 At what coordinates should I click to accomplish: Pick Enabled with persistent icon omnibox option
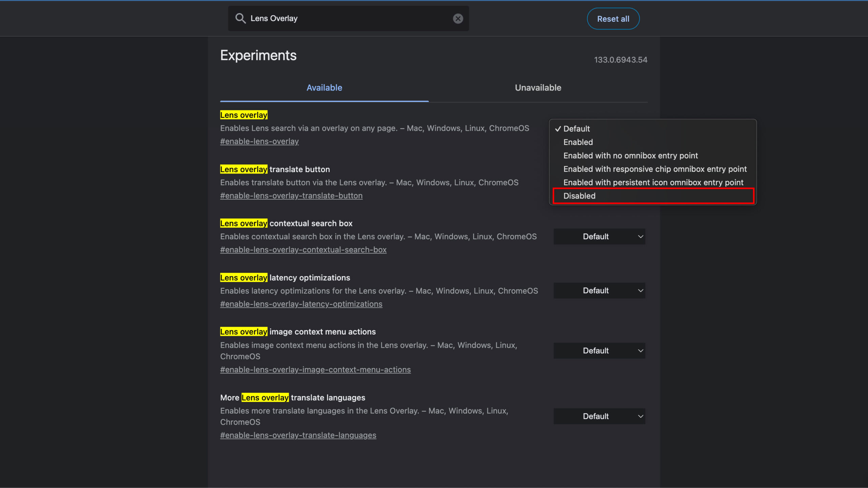click(x=653, y=183)
